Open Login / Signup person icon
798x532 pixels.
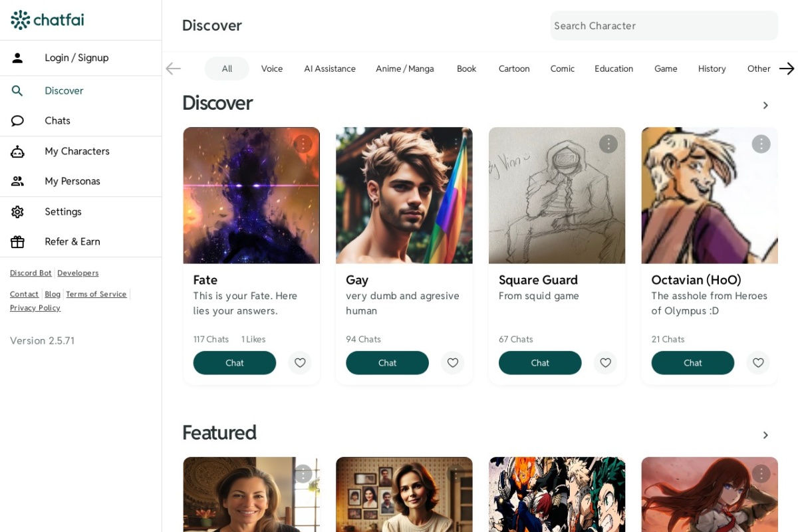[x=17, y=58]
